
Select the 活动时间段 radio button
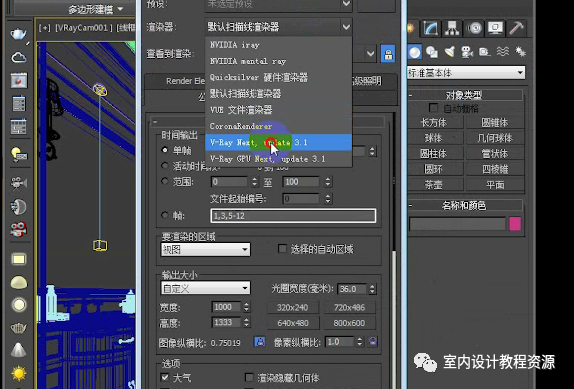point(165,166)
